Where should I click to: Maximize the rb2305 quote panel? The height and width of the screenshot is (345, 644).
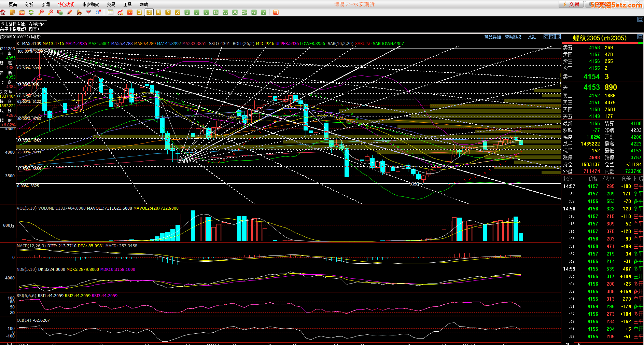pos(640,37)
